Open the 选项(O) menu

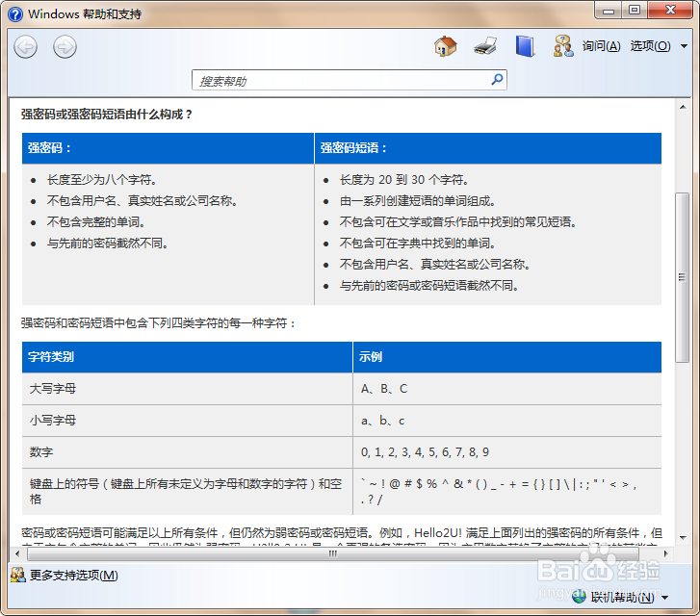[x=650, y=46]
